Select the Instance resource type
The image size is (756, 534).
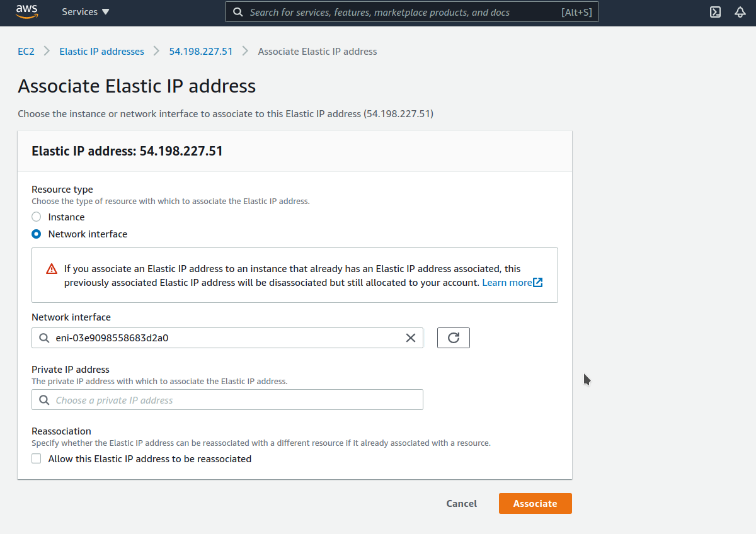35,217
